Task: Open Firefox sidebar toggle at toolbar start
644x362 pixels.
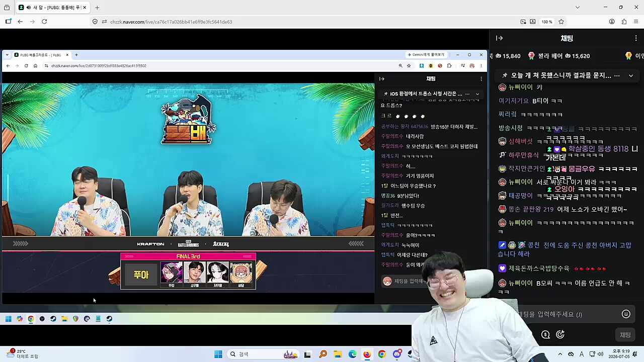Action: 8,22
